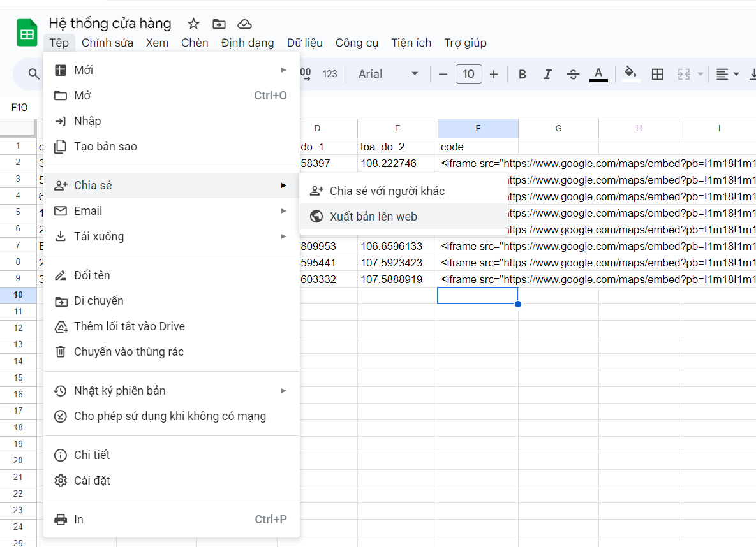Star the document Hệ thống cửa hàng
The height and width of the screenshot is (547, 756).
pos(193,24)
